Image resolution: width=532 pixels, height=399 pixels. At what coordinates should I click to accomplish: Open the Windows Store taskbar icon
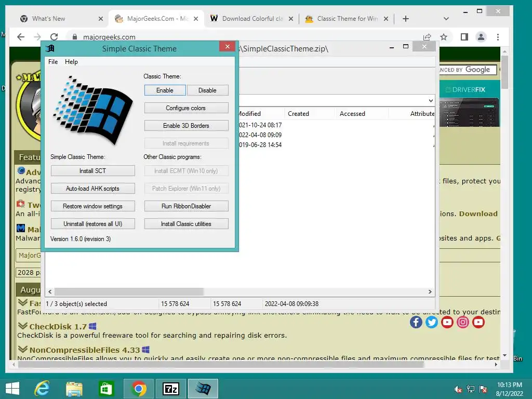pos(106,389)
